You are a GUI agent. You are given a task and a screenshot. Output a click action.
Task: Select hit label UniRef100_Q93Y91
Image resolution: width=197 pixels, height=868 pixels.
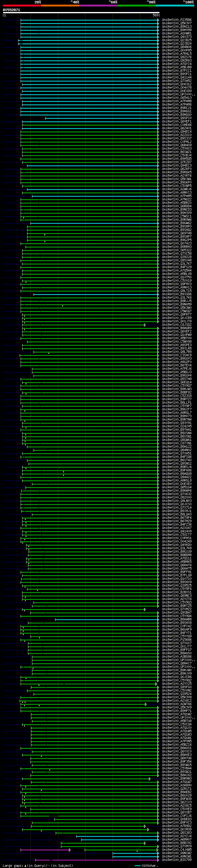[176, 422]
